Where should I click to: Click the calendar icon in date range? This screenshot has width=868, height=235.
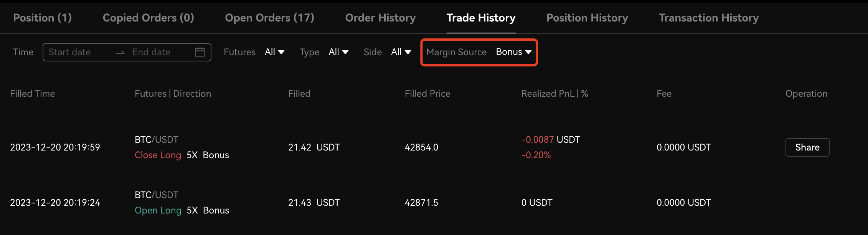pos(200,52)
